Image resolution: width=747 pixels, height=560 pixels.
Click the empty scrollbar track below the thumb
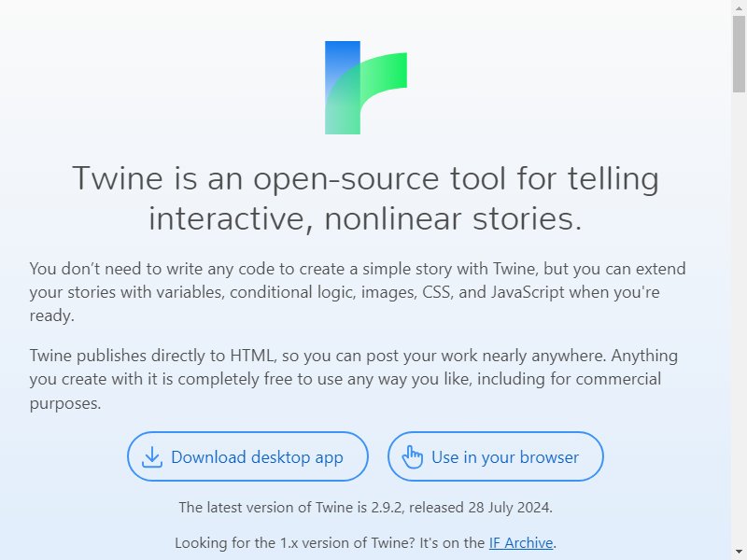pos(740,319)
